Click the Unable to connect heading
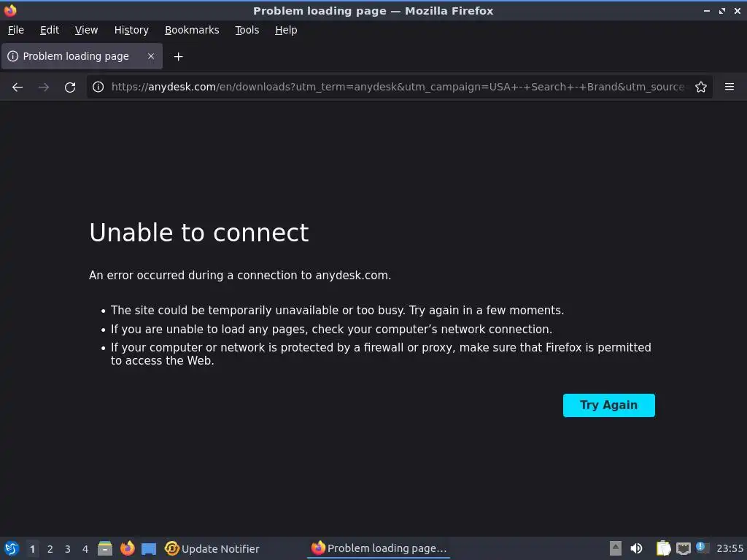747x560 pixels. coord(199,233)
